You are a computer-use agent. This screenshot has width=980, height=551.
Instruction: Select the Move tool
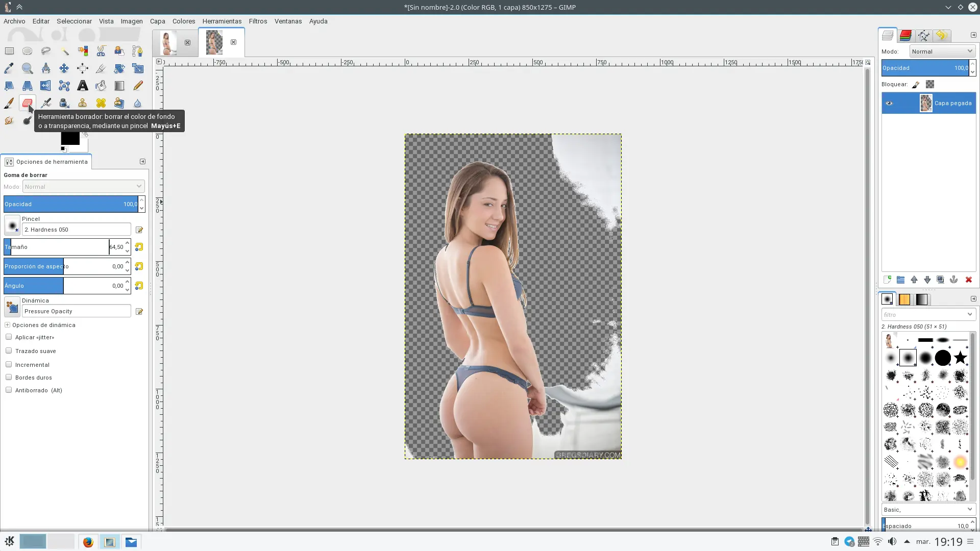click(x=64, y=68)
